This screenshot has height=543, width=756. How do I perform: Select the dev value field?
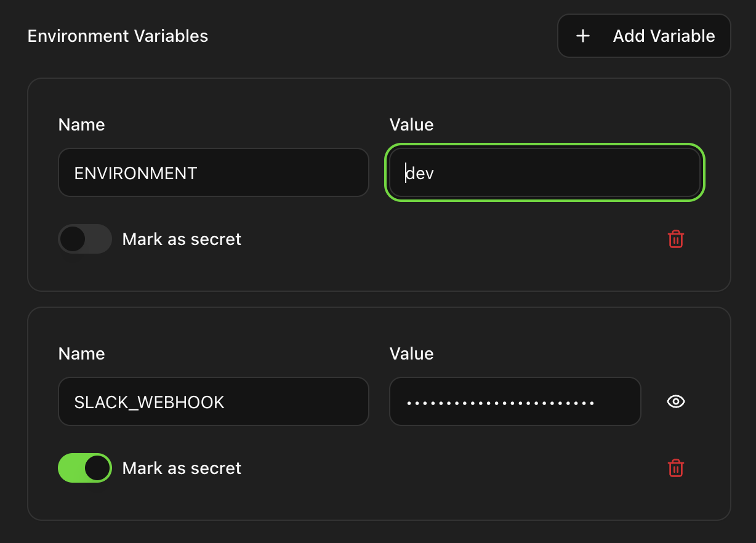[544, 172]
